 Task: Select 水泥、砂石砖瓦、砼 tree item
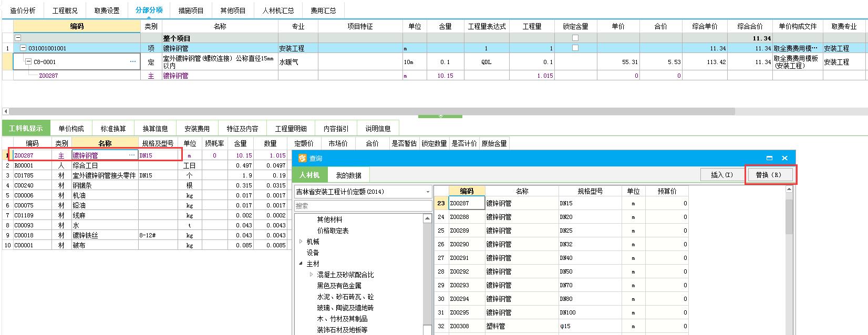345,297
